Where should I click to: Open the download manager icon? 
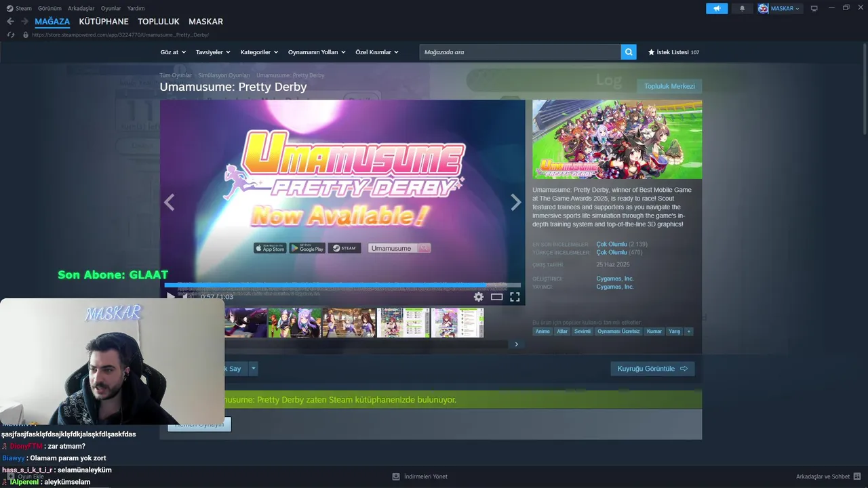(396, 476)
